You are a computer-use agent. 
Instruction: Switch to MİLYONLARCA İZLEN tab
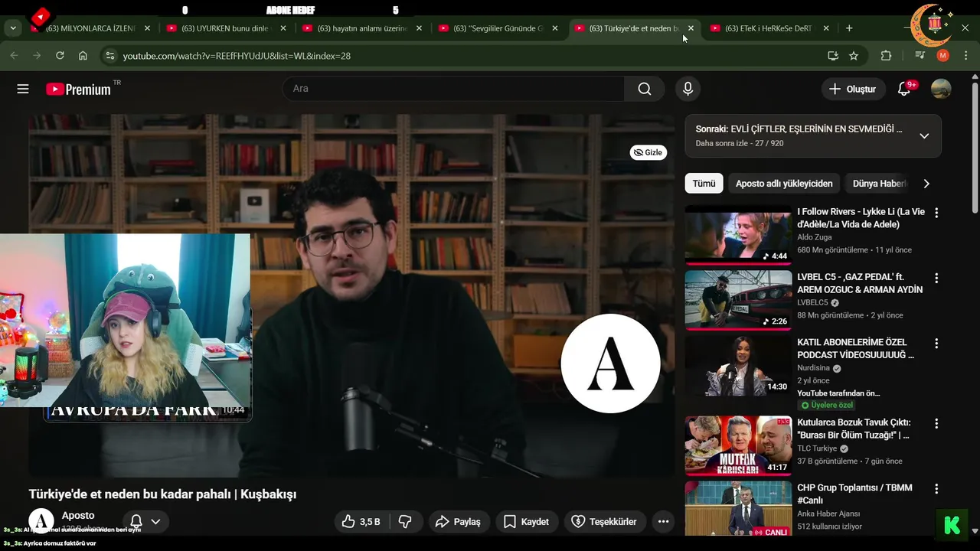click(90, 28)
